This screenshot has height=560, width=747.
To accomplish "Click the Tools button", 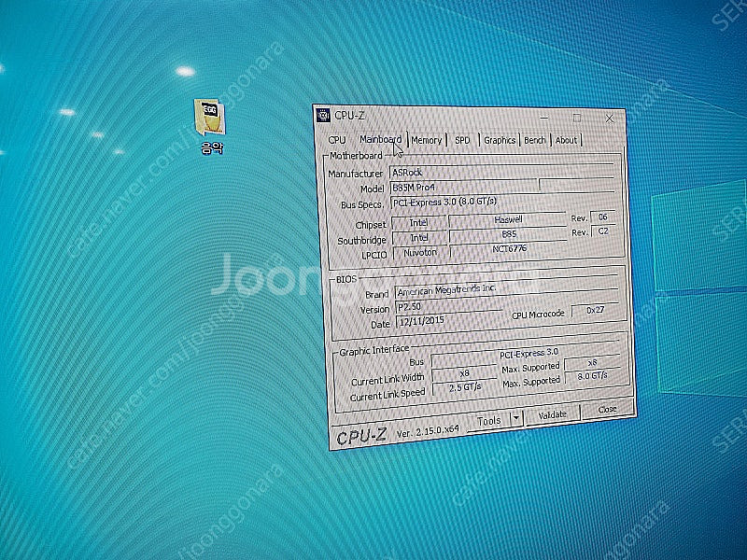I will click(x=488, y=421).
